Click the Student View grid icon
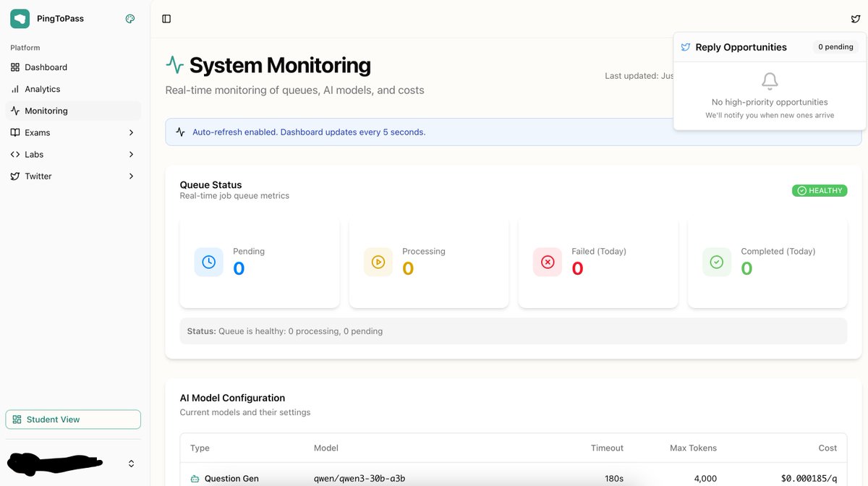This screenshot has width=868, height=486. [x=17, y=419]
